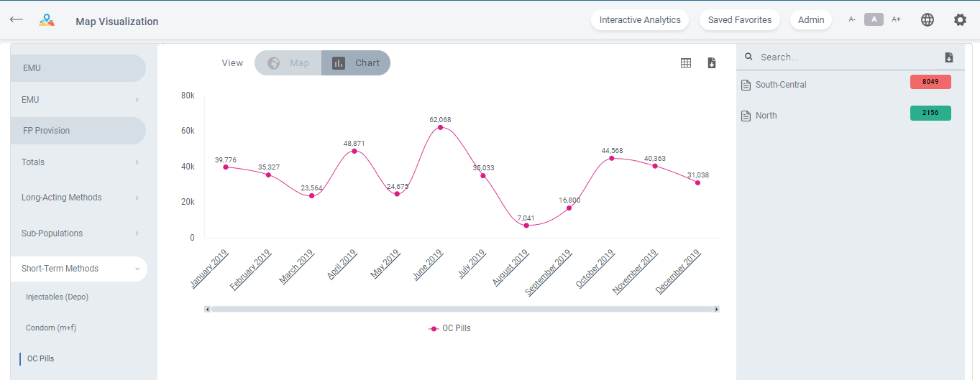The image size is (980, 380).
Task: Show the data table view icon
Action: [686, 63]
